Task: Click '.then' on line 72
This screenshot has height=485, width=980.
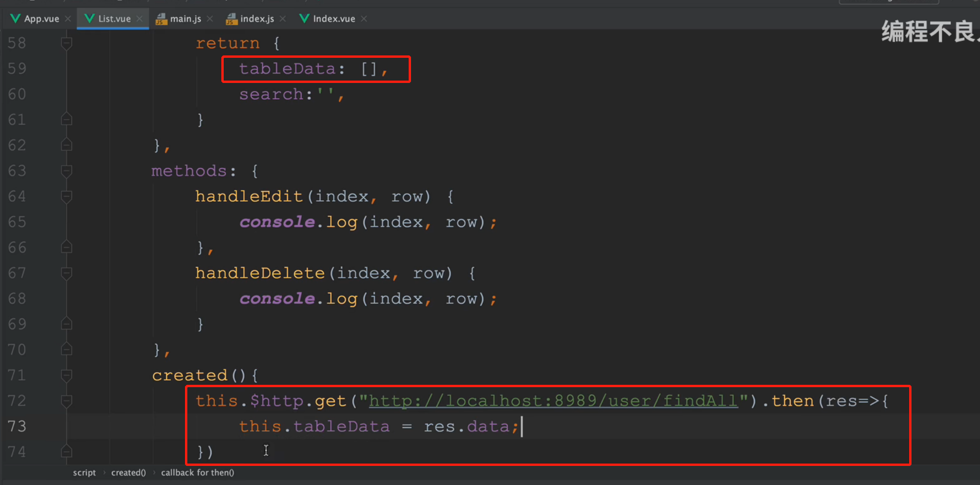Action: 788,401
